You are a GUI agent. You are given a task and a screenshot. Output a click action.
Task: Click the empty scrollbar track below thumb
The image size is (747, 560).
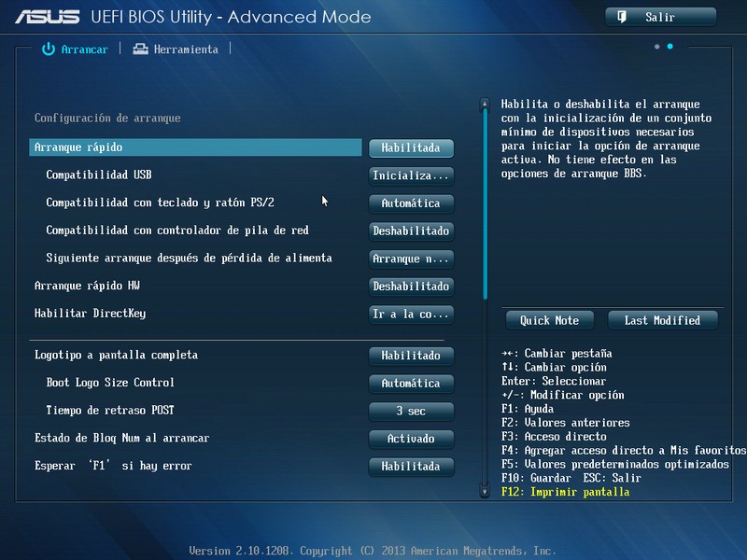[485, 391]
